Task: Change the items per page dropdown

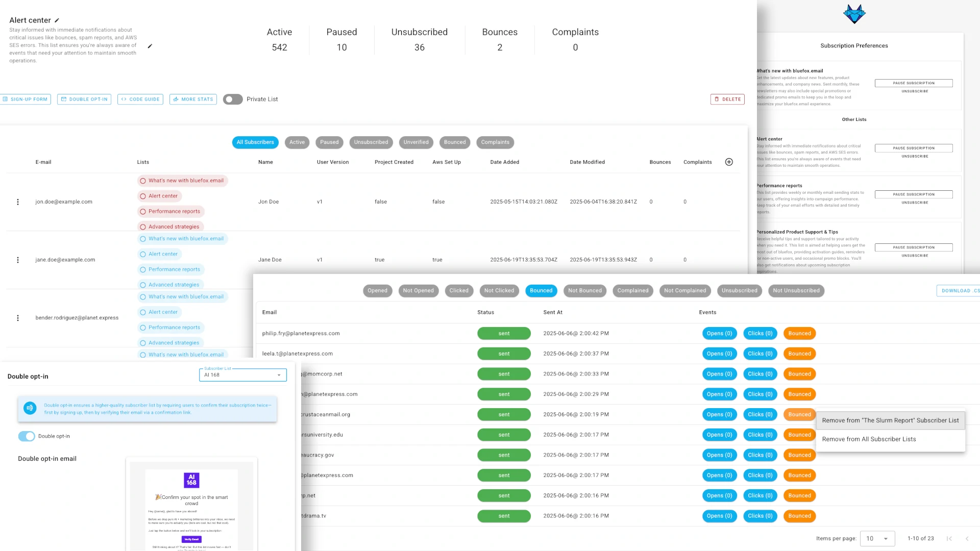Action: [877, 538]
